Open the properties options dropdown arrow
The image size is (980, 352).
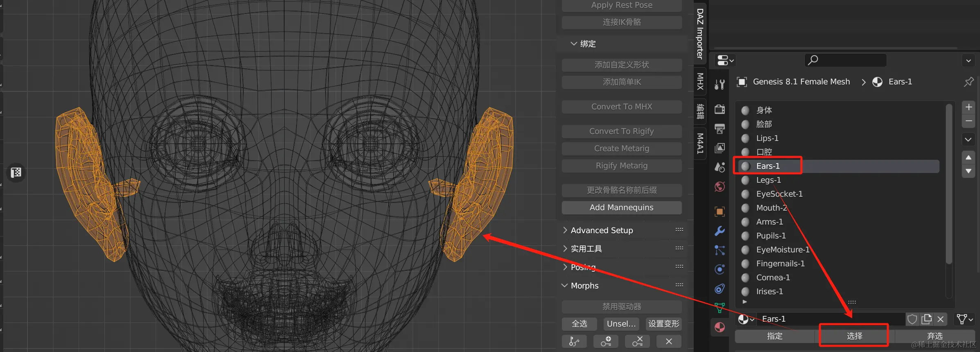968,61
